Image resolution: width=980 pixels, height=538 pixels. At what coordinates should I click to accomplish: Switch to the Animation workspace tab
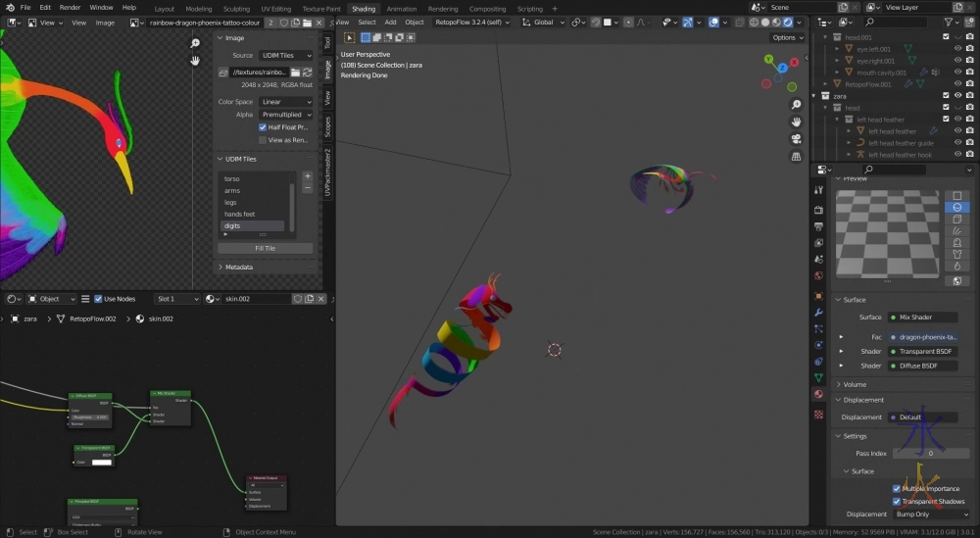pyautogui.click(x=401, y=9)
